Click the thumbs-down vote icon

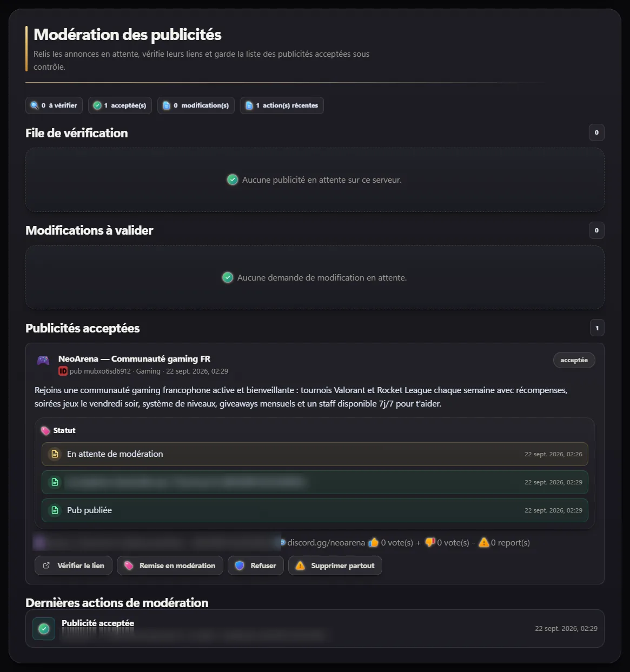(x=430, y=542)
